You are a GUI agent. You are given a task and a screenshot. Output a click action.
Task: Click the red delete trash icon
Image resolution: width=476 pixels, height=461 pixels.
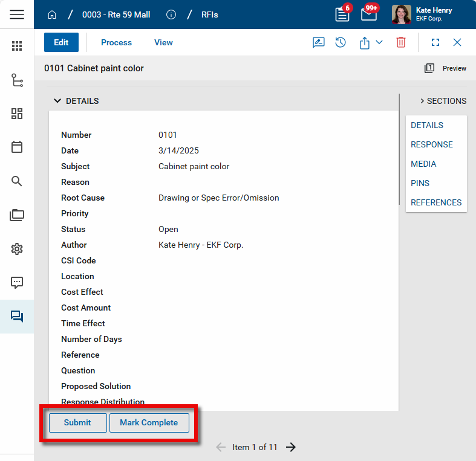click(x=401, y=42)
